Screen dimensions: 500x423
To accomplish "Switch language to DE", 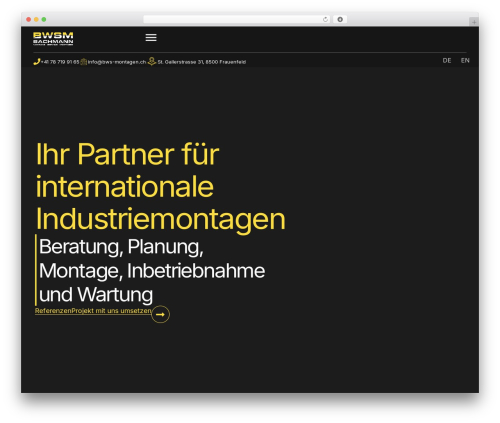I will point(447,61).
